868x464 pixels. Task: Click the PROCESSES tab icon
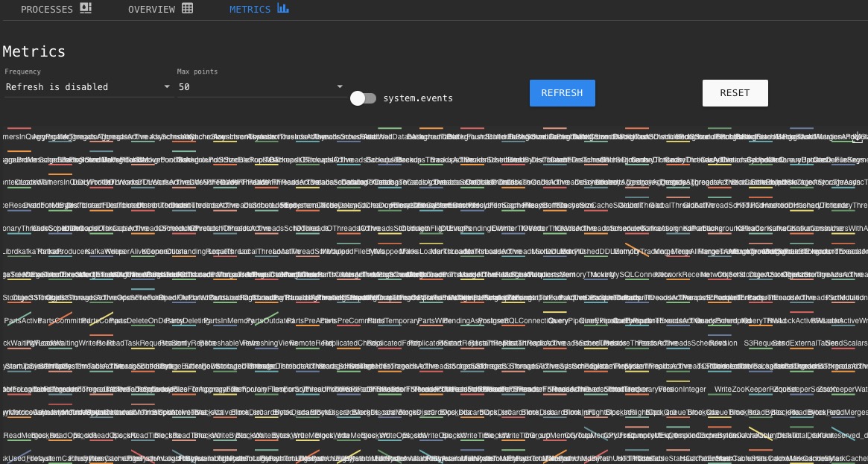(x=85, y=7)
